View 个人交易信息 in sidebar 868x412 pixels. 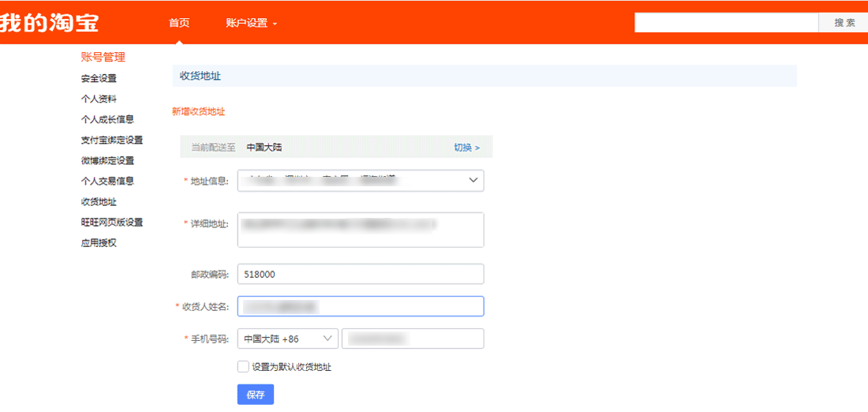107,181
